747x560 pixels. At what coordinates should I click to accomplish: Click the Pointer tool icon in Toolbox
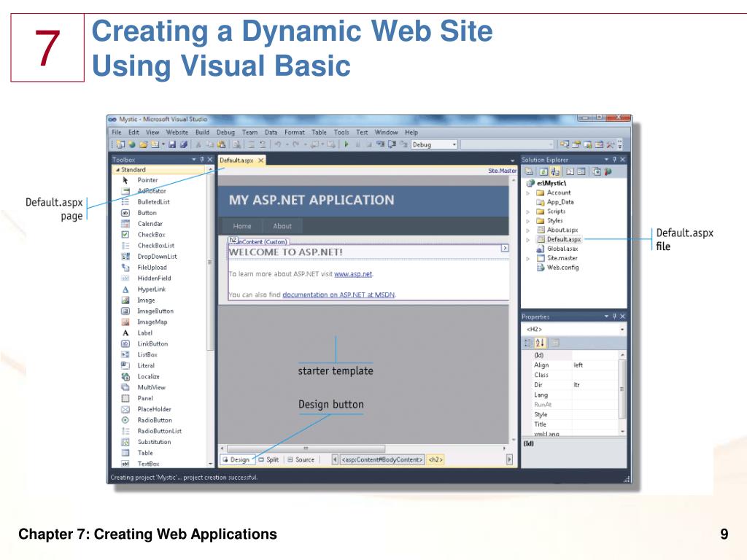tap(125, 180)
